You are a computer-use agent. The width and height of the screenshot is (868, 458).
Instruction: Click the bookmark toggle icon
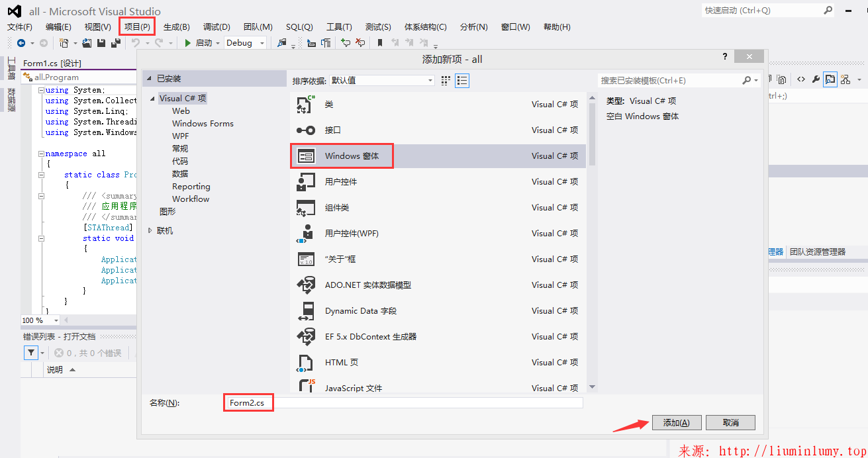380,43
